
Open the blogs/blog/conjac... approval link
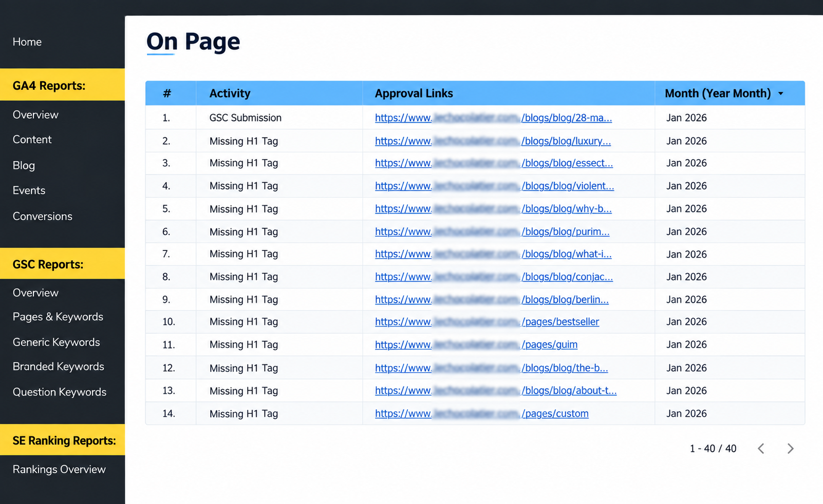(x=494, y=277)
